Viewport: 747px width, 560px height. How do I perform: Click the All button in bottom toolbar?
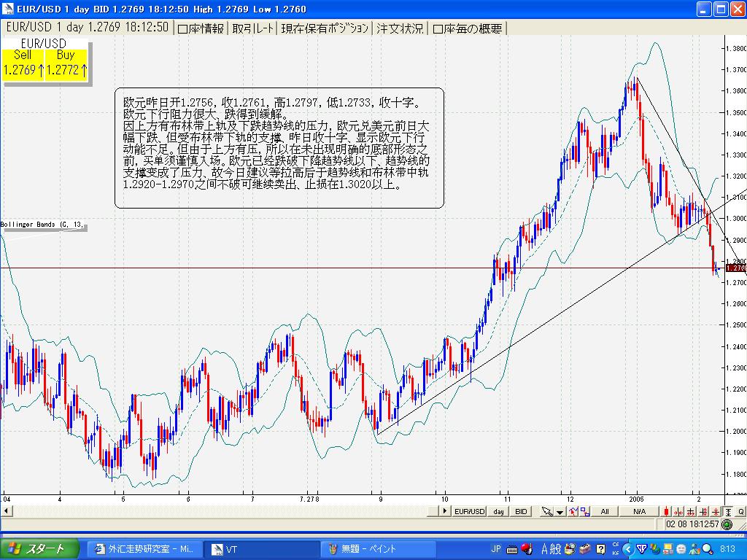pyautogui.click(x=605, y=511)
